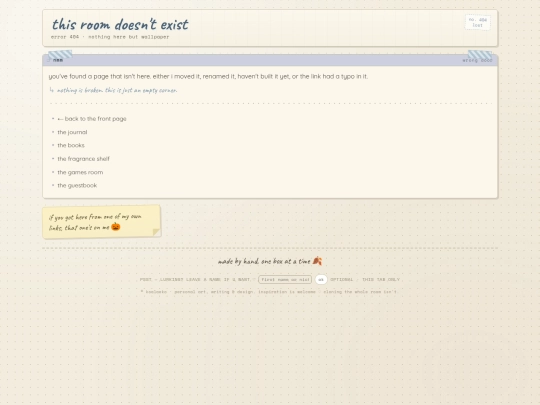Click the sticky note about my own links
Image resolution: width=540 pixels, height=405 pixels.
[102, 222]
